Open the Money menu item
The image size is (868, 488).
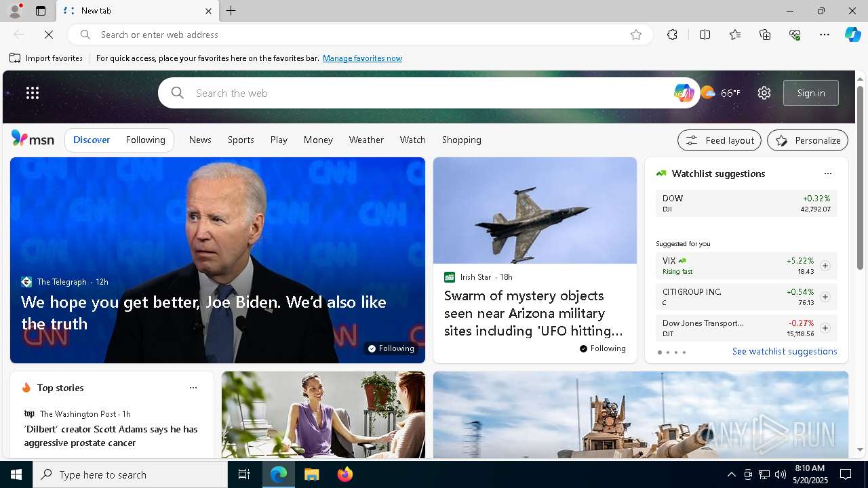point(318,140)
